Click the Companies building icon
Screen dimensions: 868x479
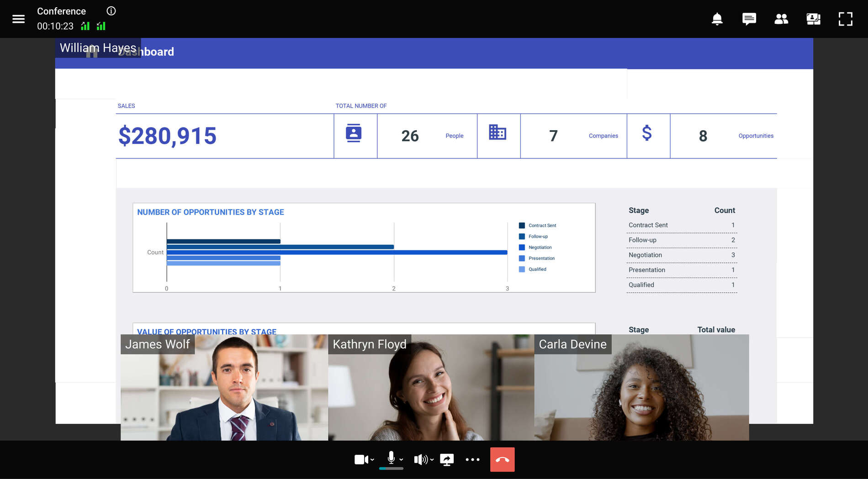tap(497, 132)
